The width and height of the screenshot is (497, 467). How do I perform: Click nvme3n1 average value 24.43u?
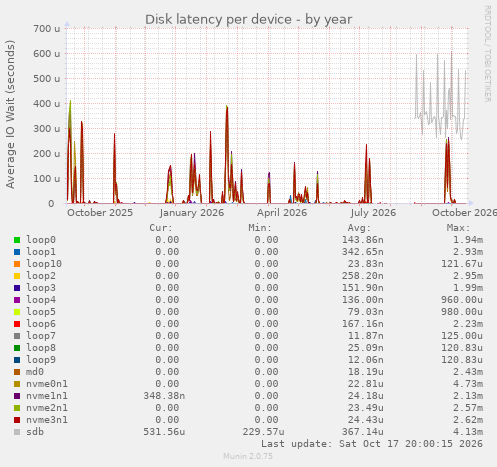366,420
